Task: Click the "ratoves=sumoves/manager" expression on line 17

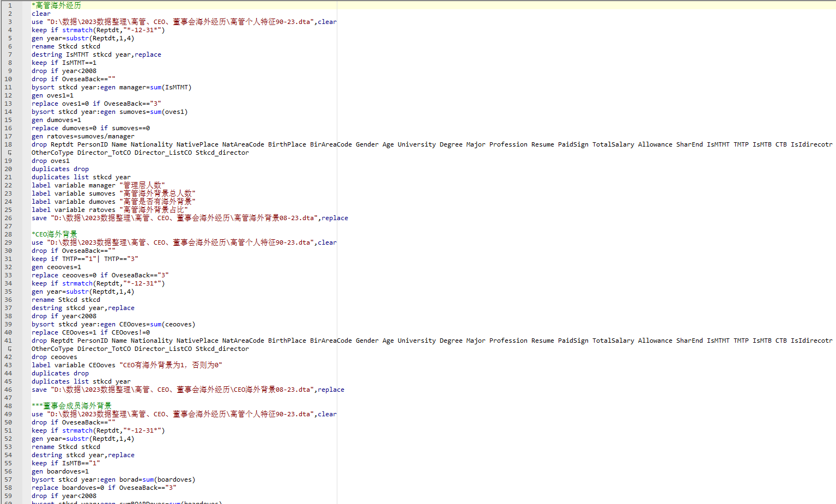Action: click(x=90, y=136)
